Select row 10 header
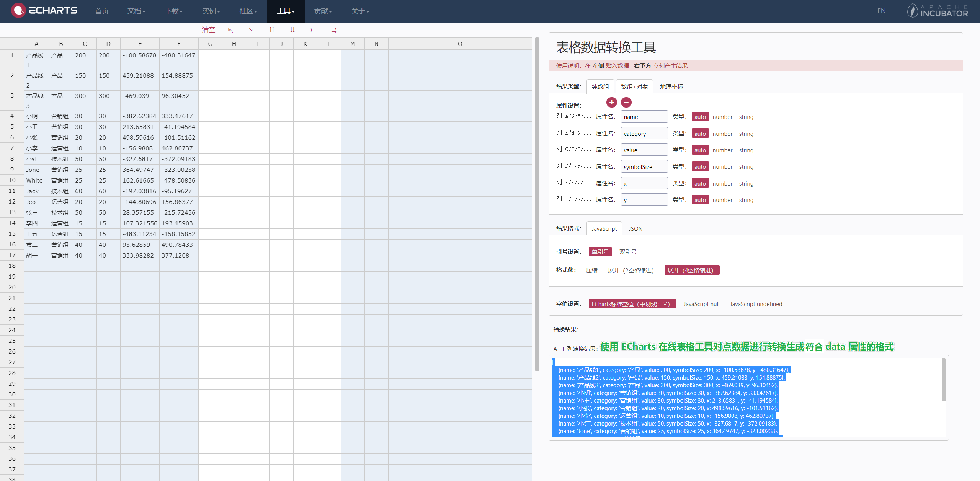 12,180
